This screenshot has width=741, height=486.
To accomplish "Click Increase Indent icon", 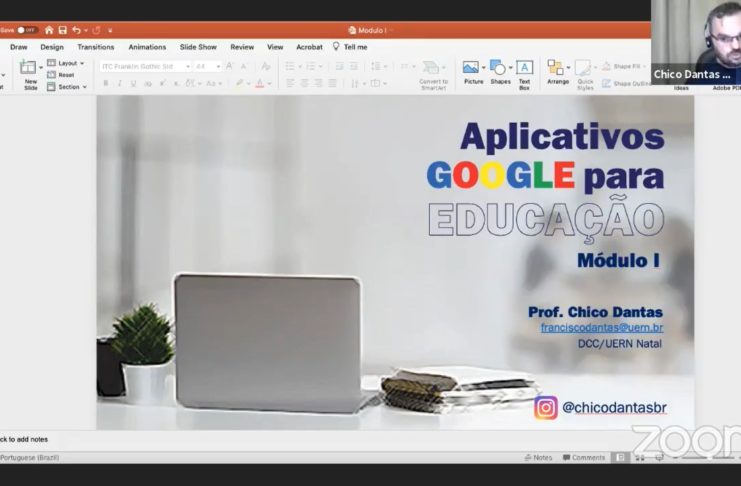I will [x=353, y=67].
